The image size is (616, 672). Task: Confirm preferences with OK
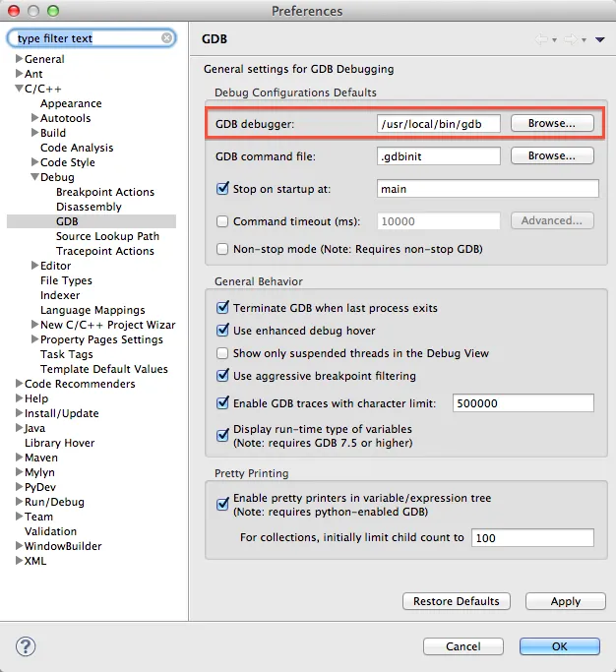point(559,646)
